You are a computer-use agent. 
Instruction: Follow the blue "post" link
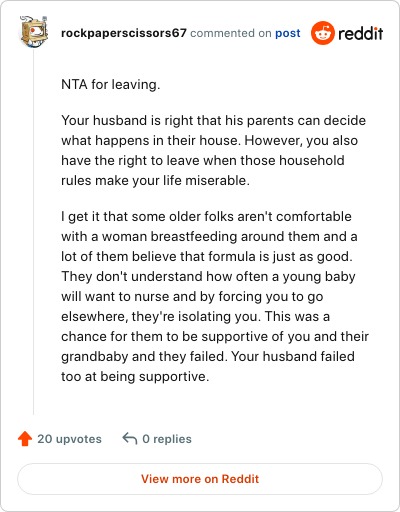(288, 33)
